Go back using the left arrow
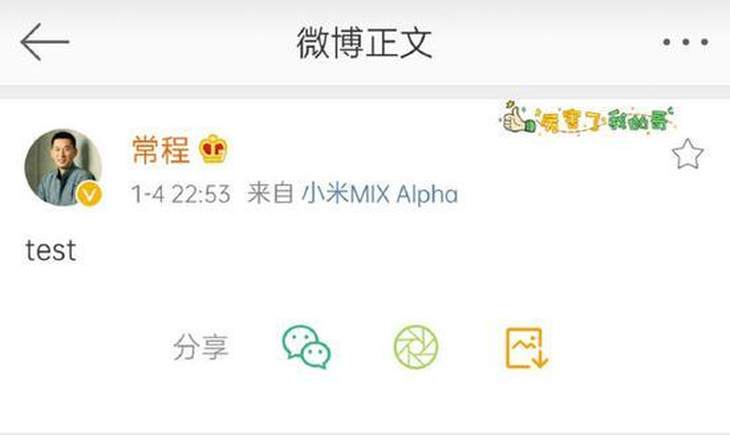Viewport: 730px width, 435px height. pyautogui.click(x=45, y=42)
